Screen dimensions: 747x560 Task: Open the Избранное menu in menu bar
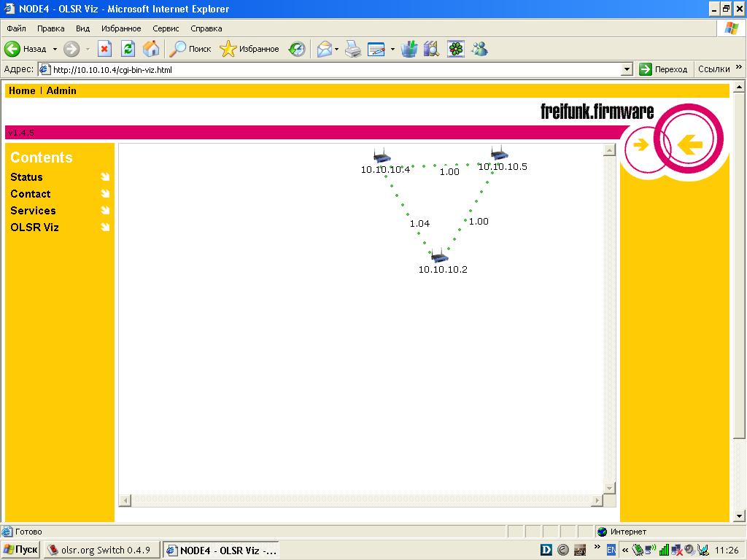[x=121, y=28]
